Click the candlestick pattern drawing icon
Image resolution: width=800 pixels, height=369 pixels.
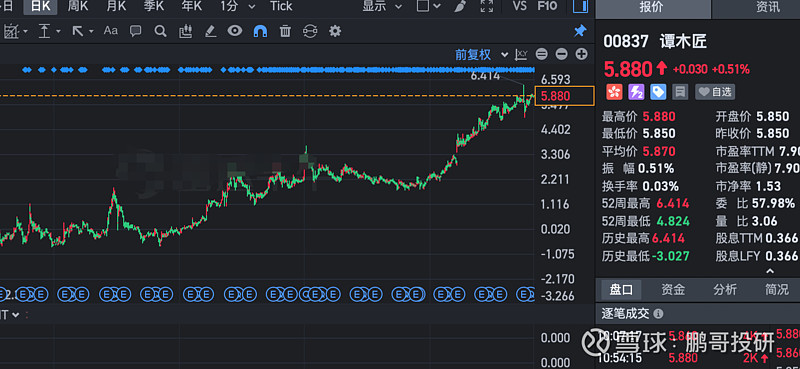coord(185,32)
